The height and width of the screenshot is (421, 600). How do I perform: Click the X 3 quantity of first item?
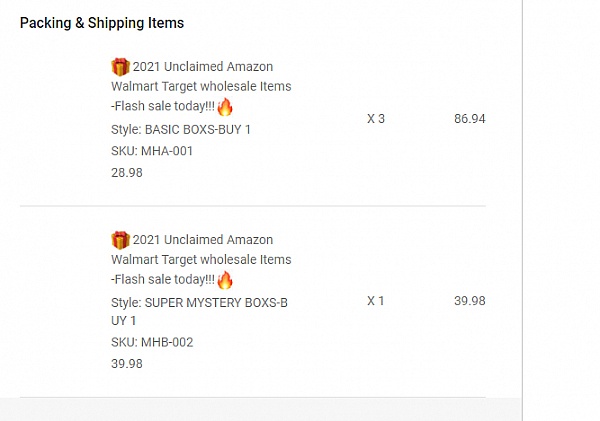tap(376, 119)
